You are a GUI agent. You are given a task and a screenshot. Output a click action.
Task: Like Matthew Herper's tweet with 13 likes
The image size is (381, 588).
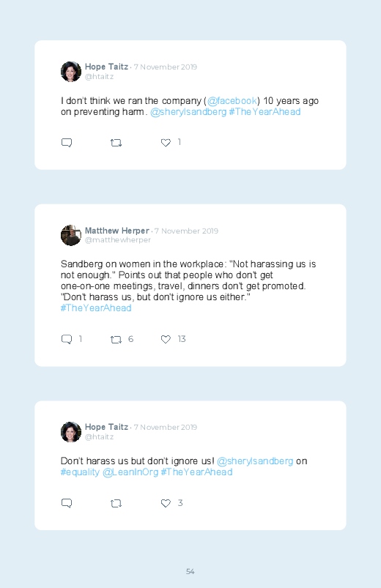[166, 339]
